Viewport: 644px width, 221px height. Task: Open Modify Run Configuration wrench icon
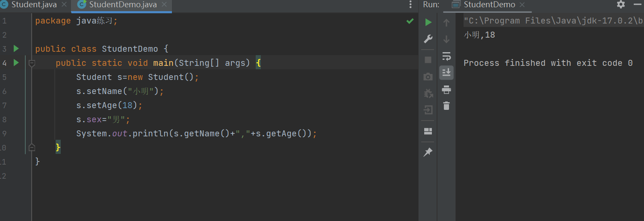click(428, 39)
